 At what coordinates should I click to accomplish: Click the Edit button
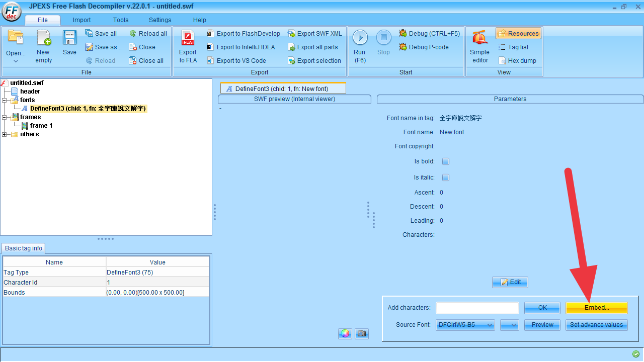pyautogui.click(x=510, y=282)
